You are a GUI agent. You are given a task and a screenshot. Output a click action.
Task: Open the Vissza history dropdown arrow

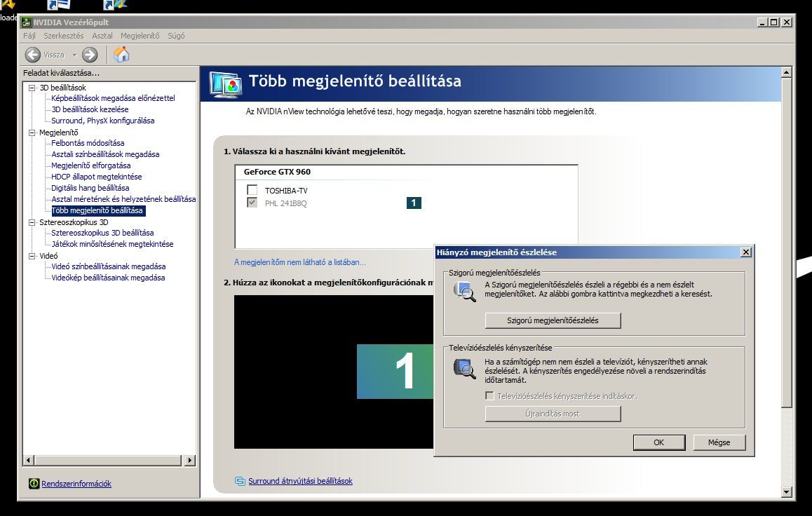74,55
